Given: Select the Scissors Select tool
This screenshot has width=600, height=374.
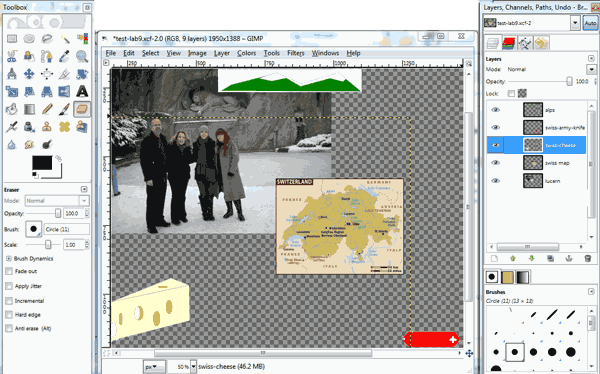Looking at the screenshot, I should click(x=12, y=56).
